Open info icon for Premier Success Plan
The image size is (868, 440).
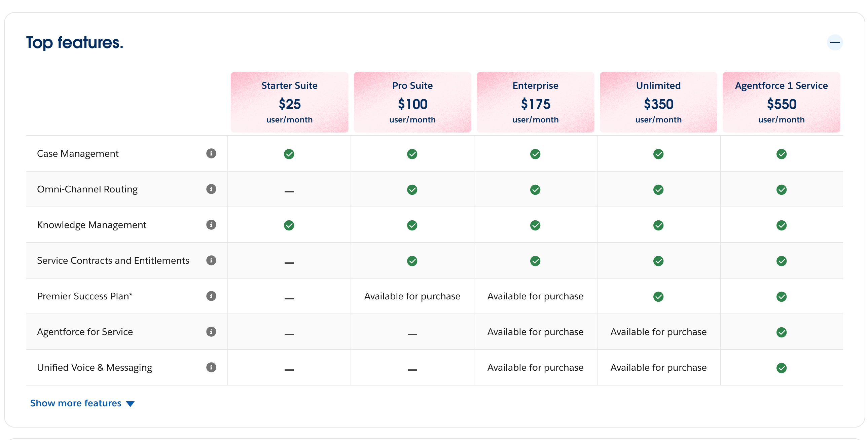point(211,296)
